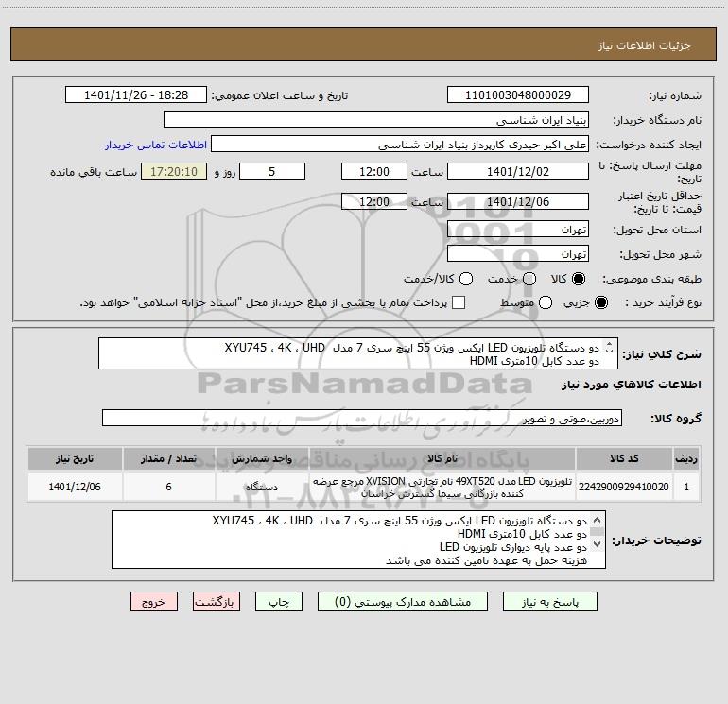The image size is (728, 704).
Task: Select the کالا radio button
Action: click(579, 279)
